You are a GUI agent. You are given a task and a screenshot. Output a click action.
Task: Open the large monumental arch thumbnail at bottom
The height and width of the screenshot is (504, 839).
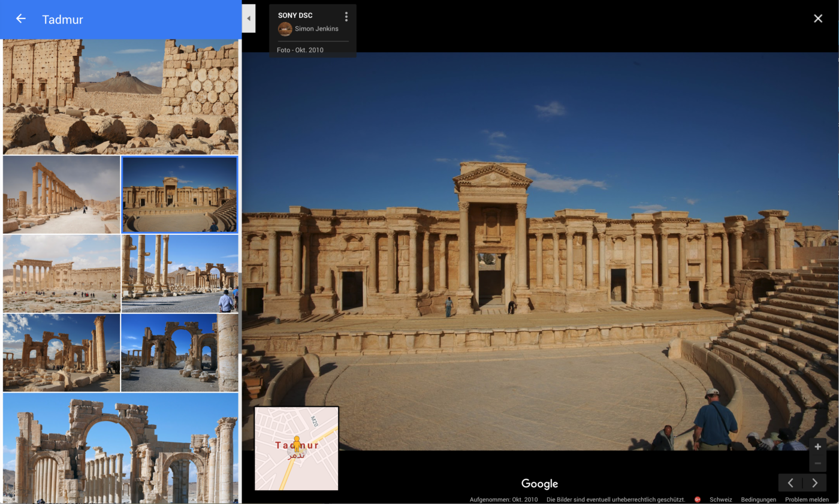pos(120,448)
